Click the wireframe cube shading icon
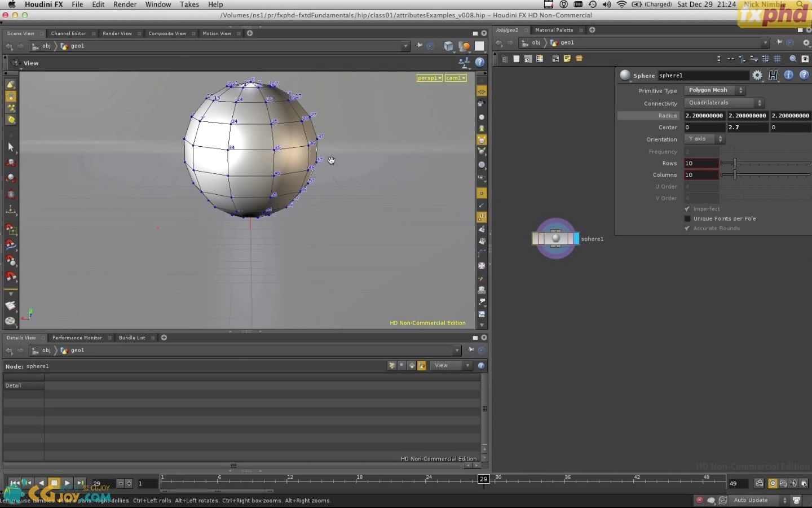Image resolution: width=812 pixels, height=508 pixels. point(449,46)
